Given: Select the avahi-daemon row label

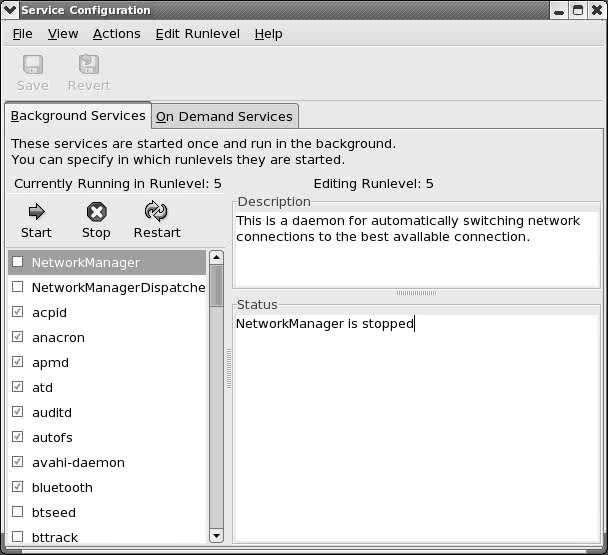Looking at the screenshot, I should point(78,463).
